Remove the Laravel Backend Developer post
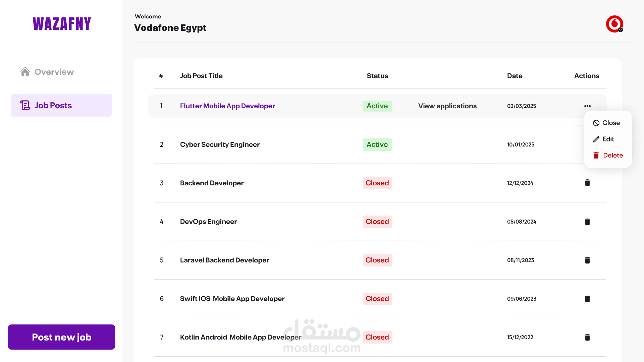 coord(587,260)
